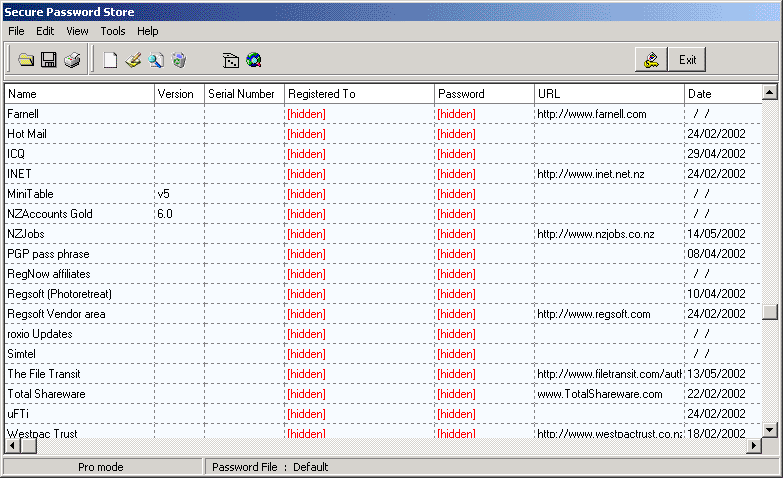Select the NZJobs row
The height and width of the screenshot is (478, 783).
pyautogui.click(x=383, y=234)
